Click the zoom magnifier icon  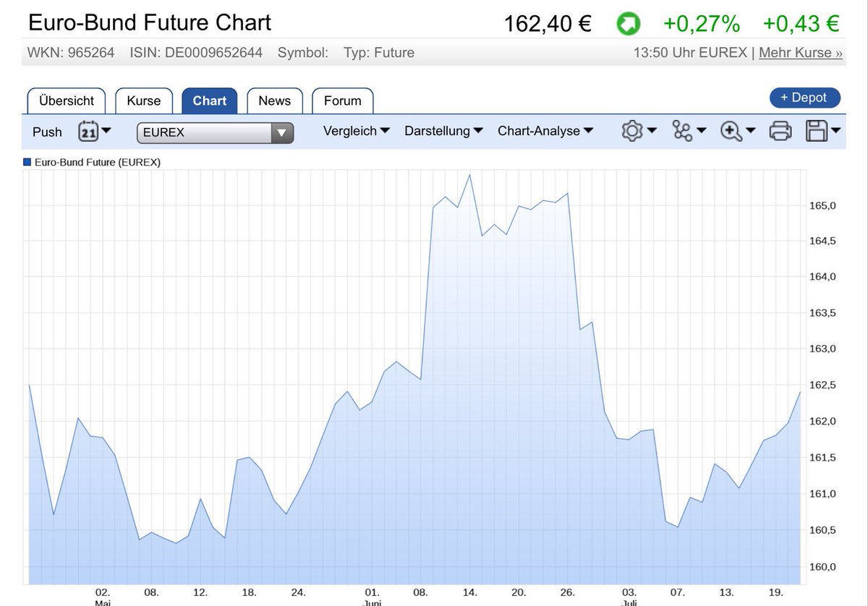click(x=731, y=131)
